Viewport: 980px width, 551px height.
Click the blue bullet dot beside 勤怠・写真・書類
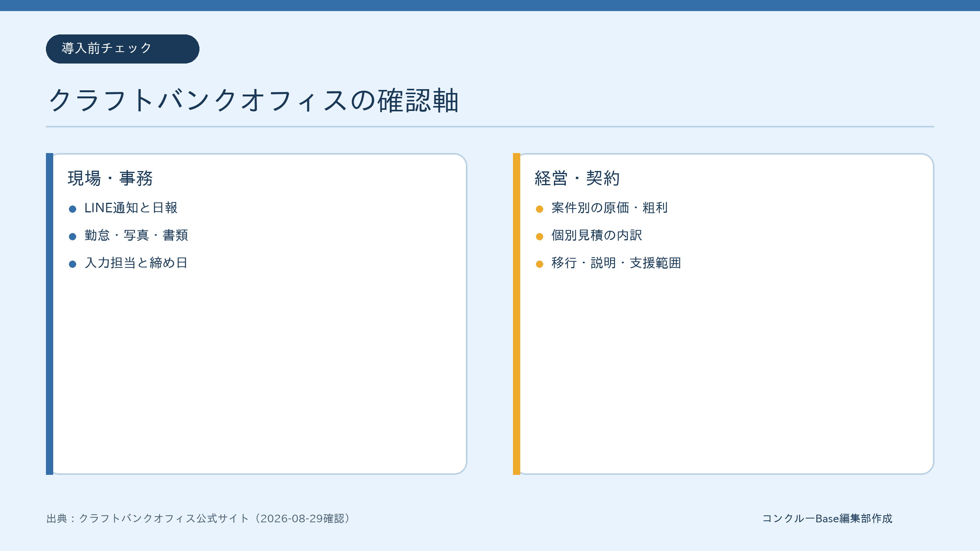72,236
